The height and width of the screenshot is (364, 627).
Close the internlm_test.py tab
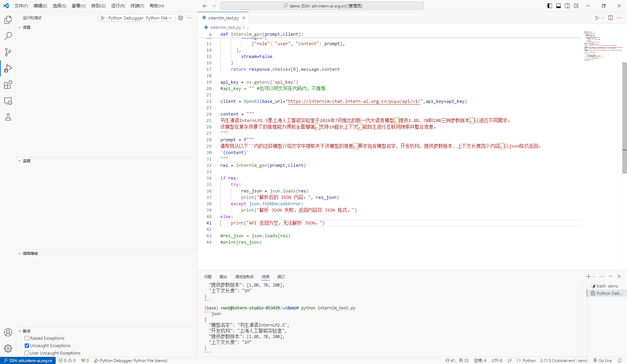coord(244,18)
